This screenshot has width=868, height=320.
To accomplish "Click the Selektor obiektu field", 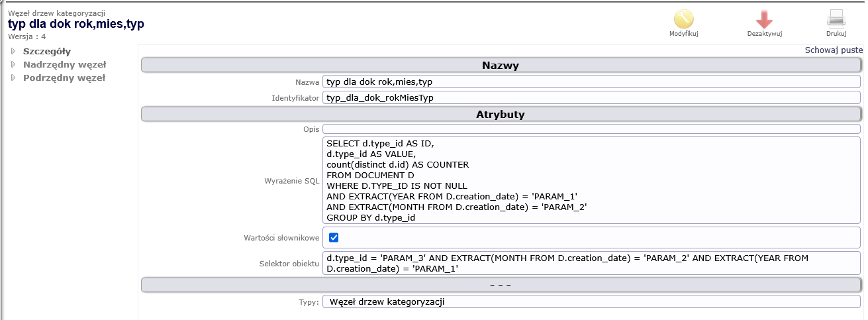I will point(591,263).
